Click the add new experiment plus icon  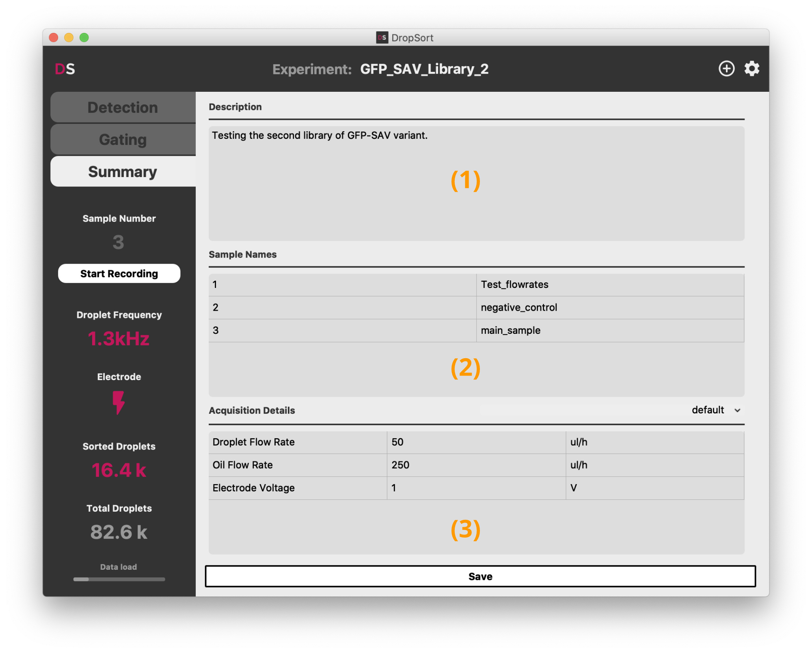point(726,69)
